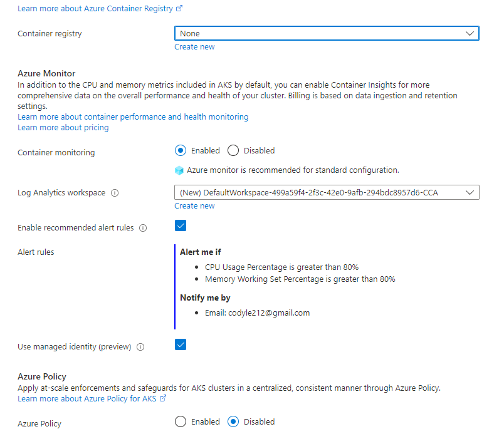
Task: Open Learn more about Azure Policy for AKS
Action: [x=87, y=399]
